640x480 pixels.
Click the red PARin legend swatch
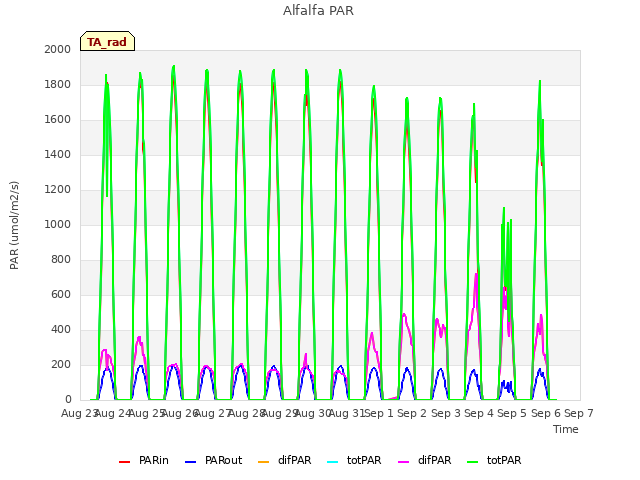click(x=124, y=462)
